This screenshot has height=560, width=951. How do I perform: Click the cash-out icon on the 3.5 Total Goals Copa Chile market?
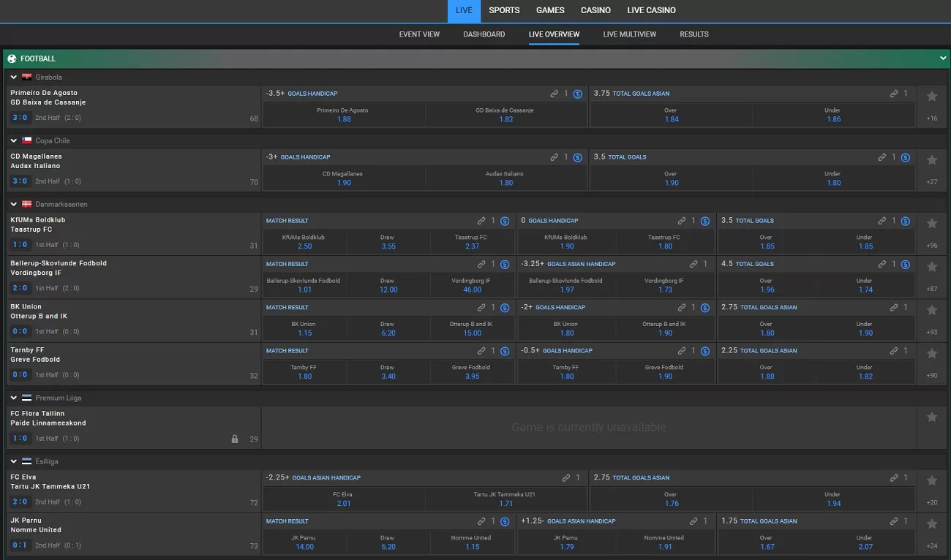click(906, 157)
